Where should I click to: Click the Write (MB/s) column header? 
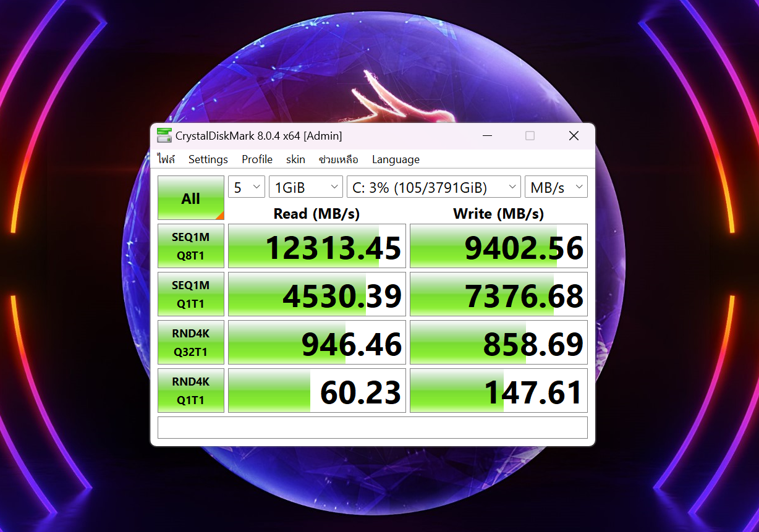[498, 214]
